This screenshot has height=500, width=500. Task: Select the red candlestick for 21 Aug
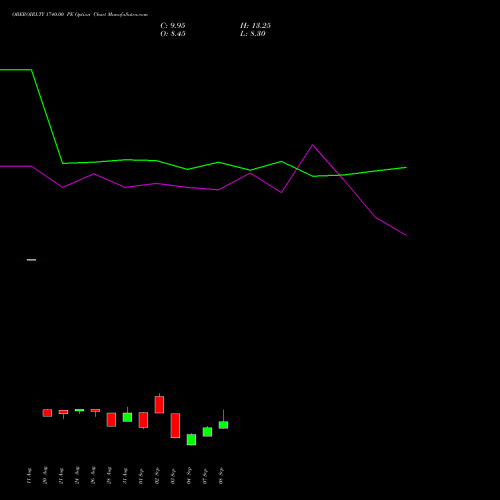pos(63,412)
